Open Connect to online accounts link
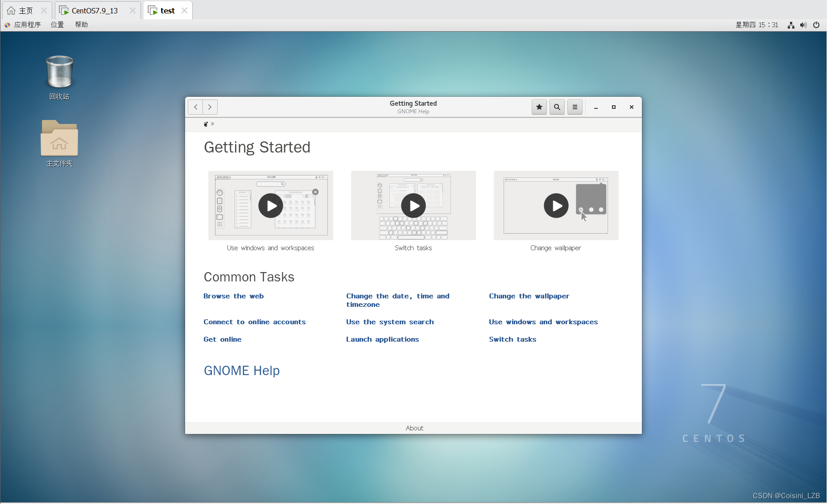 tap(255, 322)
